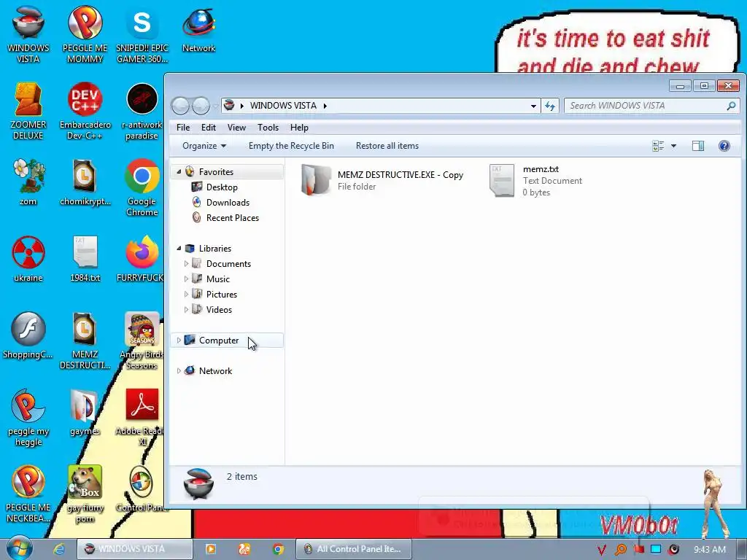
Task: Launch Adobe Reader XI from desktop
Action: (141, 418)
